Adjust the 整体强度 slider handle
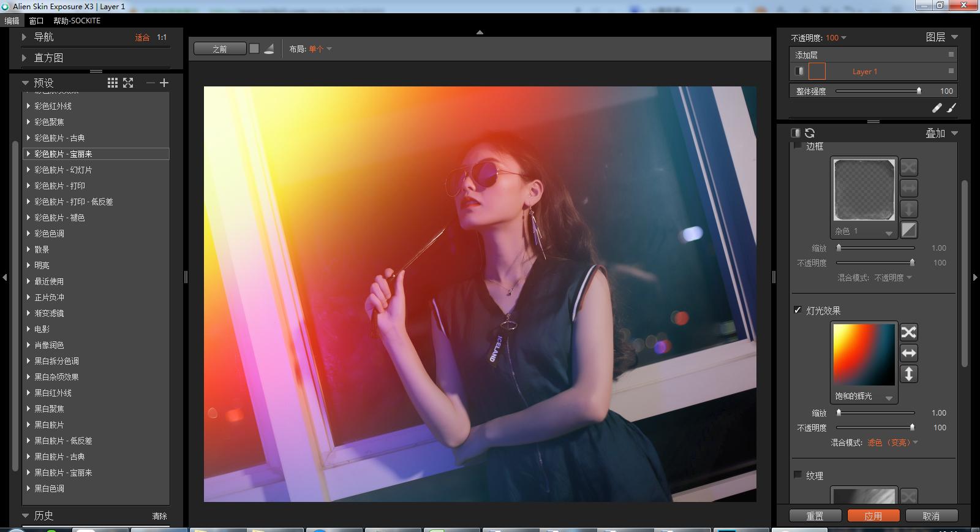The image size is (980, 532). [x=919, y=91]
